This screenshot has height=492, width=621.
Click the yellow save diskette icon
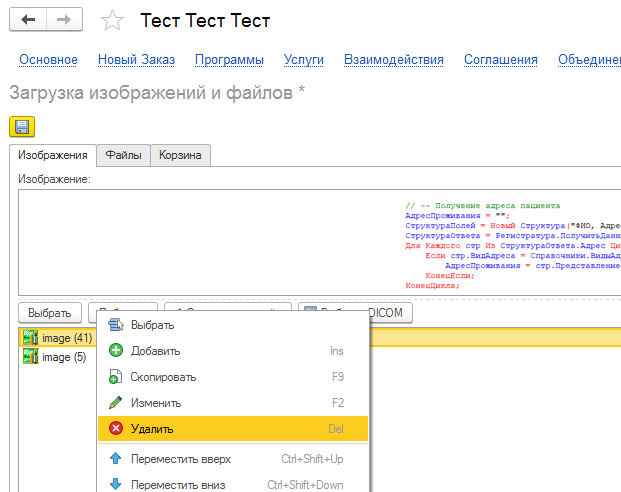[x=21, y=126]
